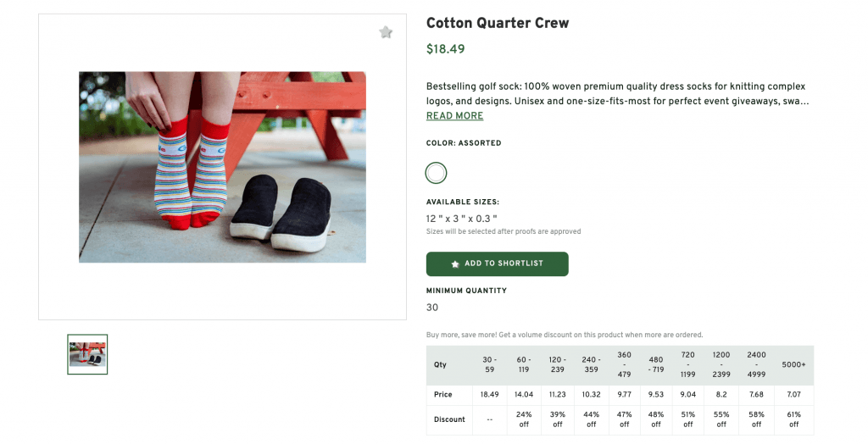Click the ADD TO SHORTLIST button
The image size is (868, 444).
pyautogui.click(x=497, y=264)
